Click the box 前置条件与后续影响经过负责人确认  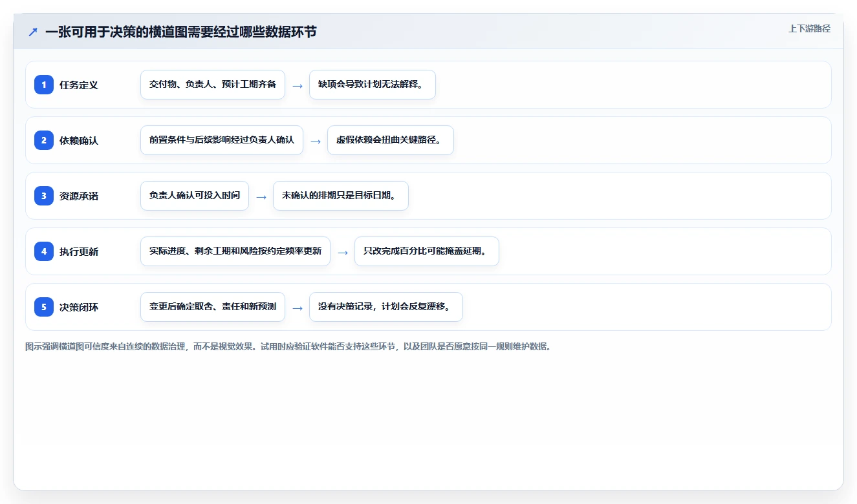pos(222,140)
